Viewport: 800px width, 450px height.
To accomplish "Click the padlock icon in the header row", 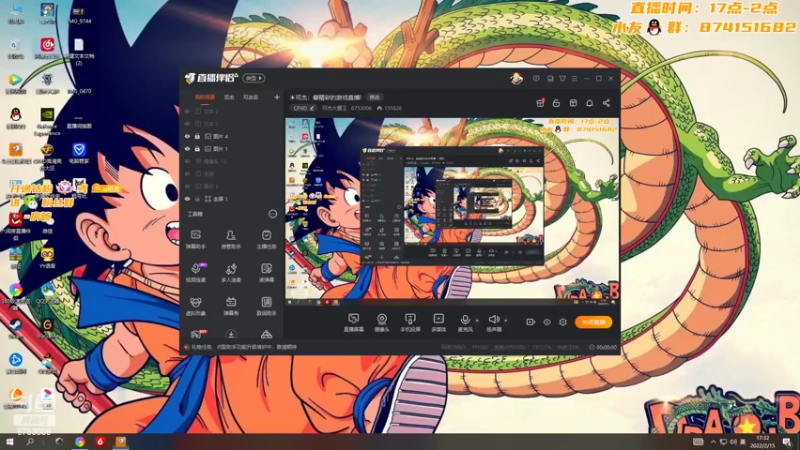I will (x=556, y=103).
